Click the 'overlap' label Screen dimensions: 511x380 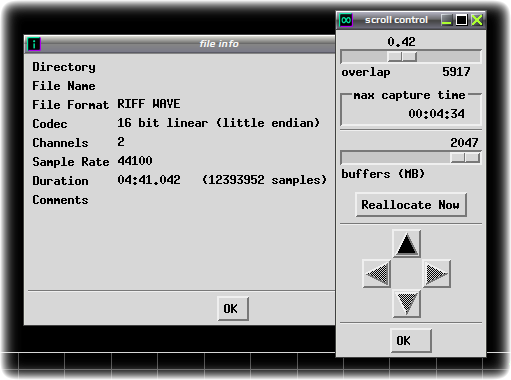(366, 72)
